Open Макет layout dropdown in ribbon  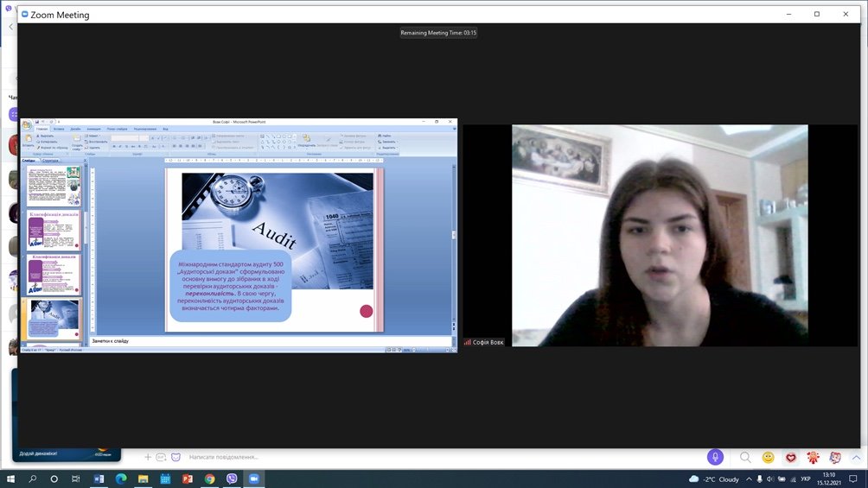[x=93, y=136]
